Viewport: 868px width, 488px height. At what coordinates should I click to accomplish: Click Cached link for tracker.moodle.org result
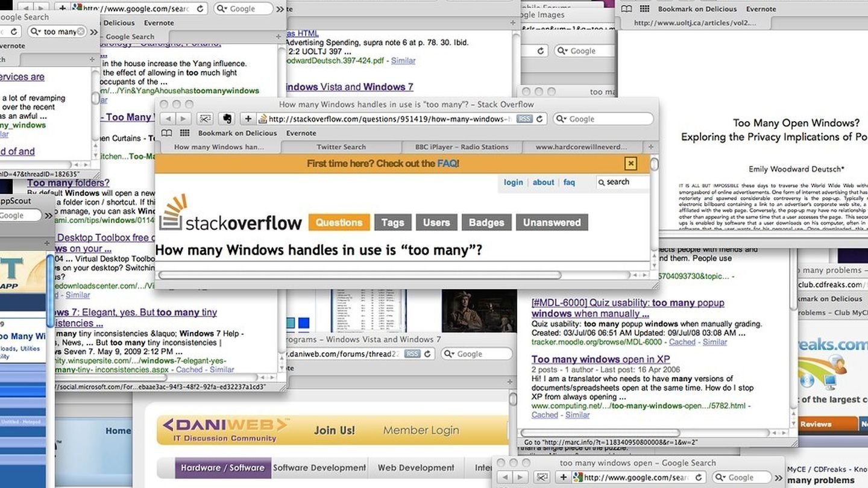(682, 342)
